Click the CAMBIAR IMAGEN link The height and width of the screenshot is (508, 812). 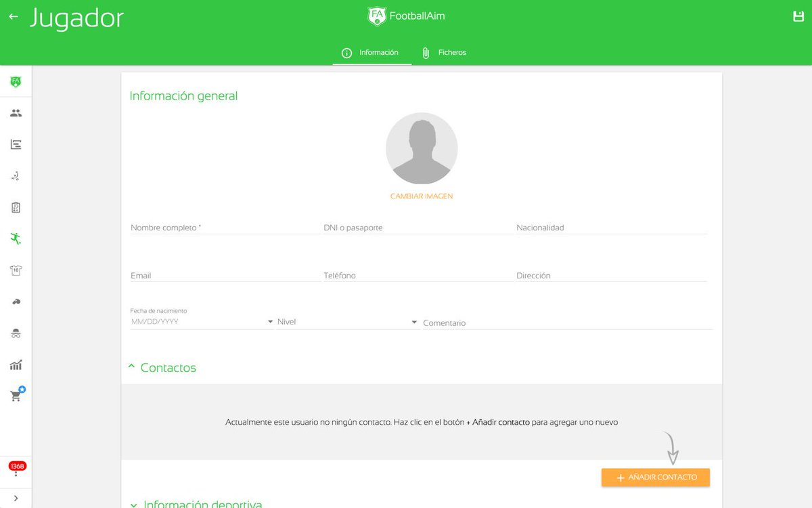pyautogui.click(x=422, y=196)
